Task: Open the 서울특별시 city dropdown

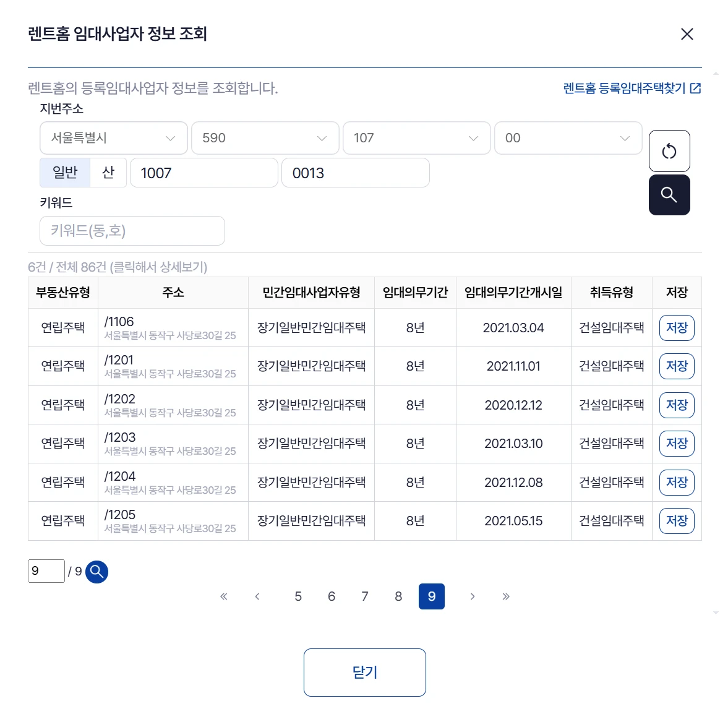Action: (114, 138)
